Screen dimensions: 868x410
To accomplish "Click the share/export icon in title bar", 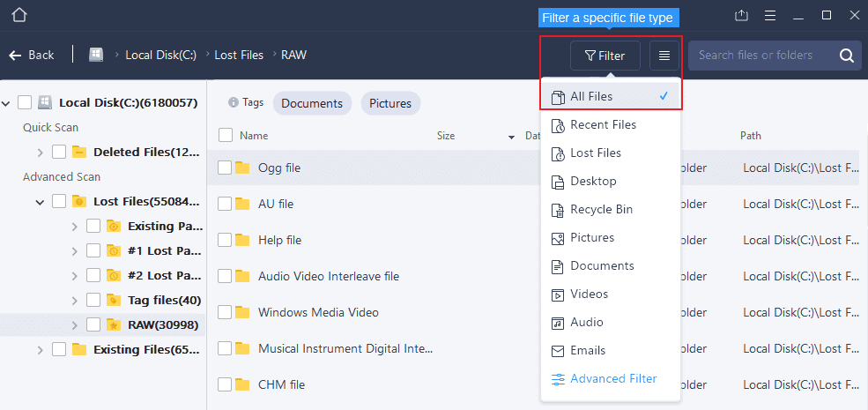I will tap(741, 15).
